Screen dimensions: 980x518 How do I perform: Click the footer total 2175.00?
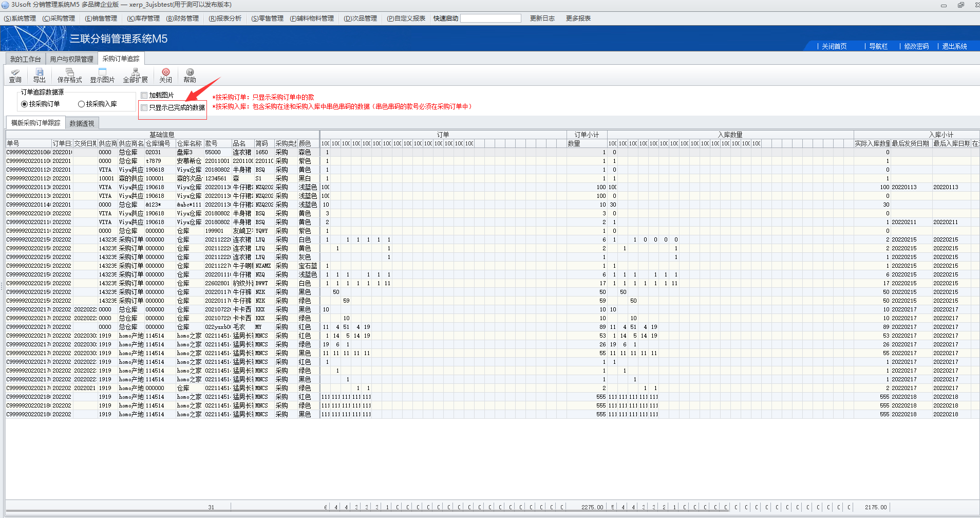click(x=876, y=507)
